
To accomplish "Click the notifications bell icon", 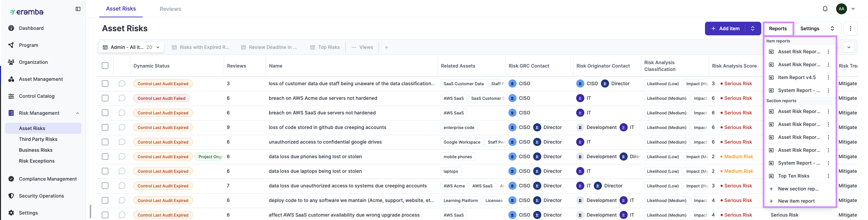I will click(825, 9).
